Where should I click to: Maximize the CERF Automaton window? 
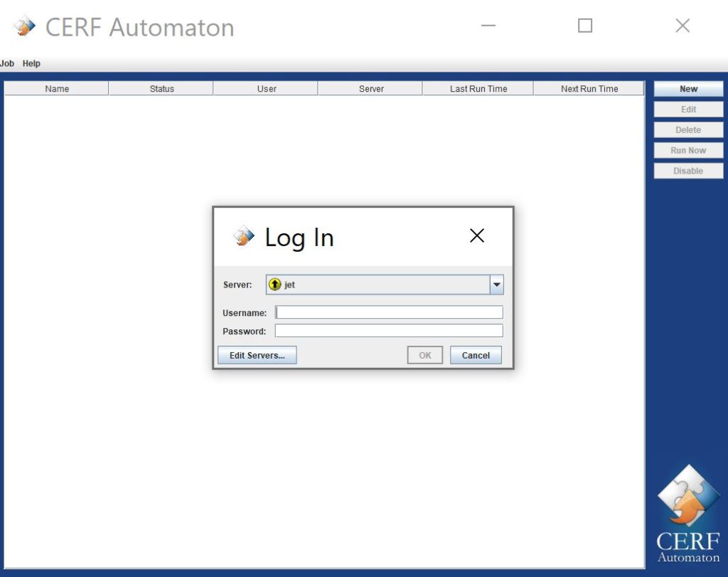585,26
